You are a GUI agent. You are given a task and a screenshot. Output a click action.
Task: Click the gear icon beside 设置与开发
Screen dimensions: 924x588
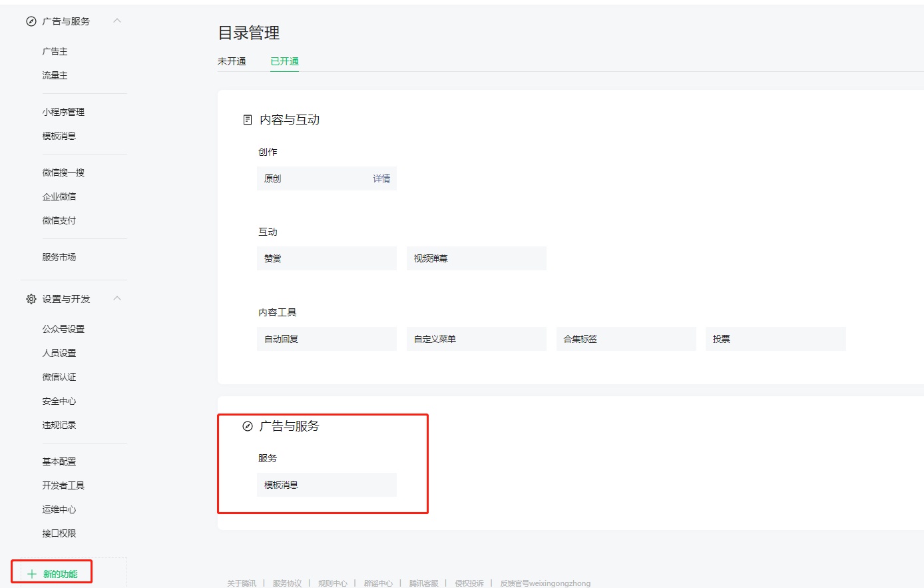(x=31, y=299)
